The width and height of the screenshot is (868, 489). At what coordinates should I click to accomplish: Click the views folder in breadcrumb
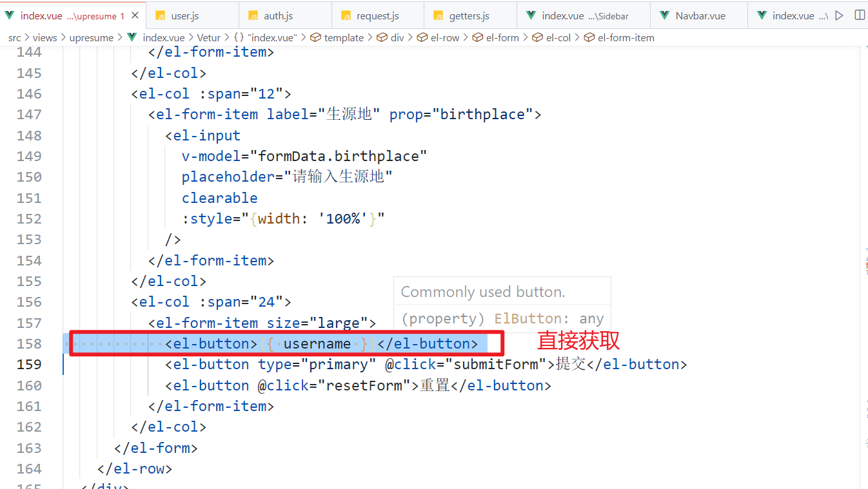pyautogui.click(x=45, y=38)
